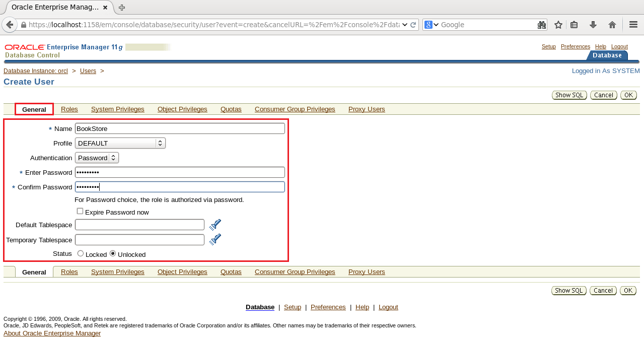Screen dimensions: 644x341
Task: Open the Help link in top header
Action: 601,46
